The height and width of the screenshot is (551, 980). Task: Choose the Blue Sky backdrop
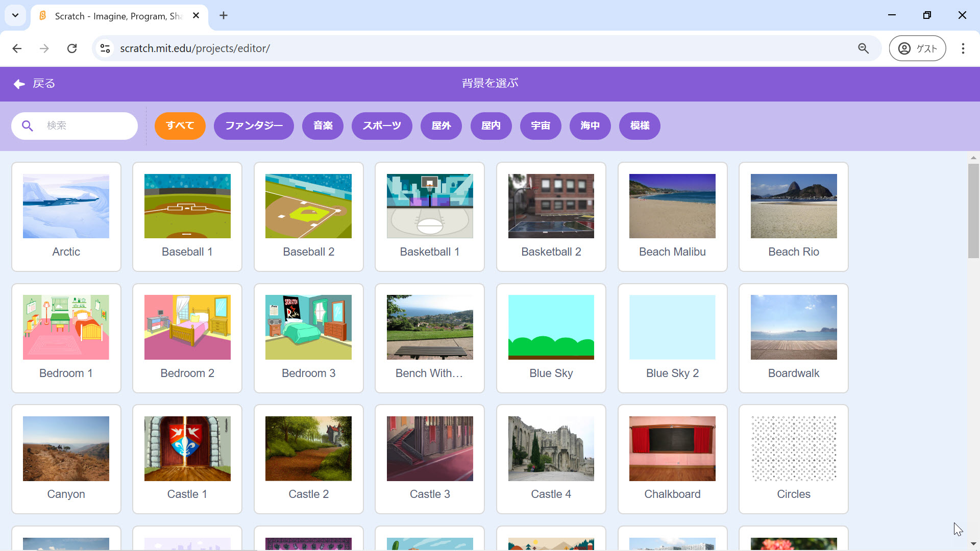[x=551, y=338]
